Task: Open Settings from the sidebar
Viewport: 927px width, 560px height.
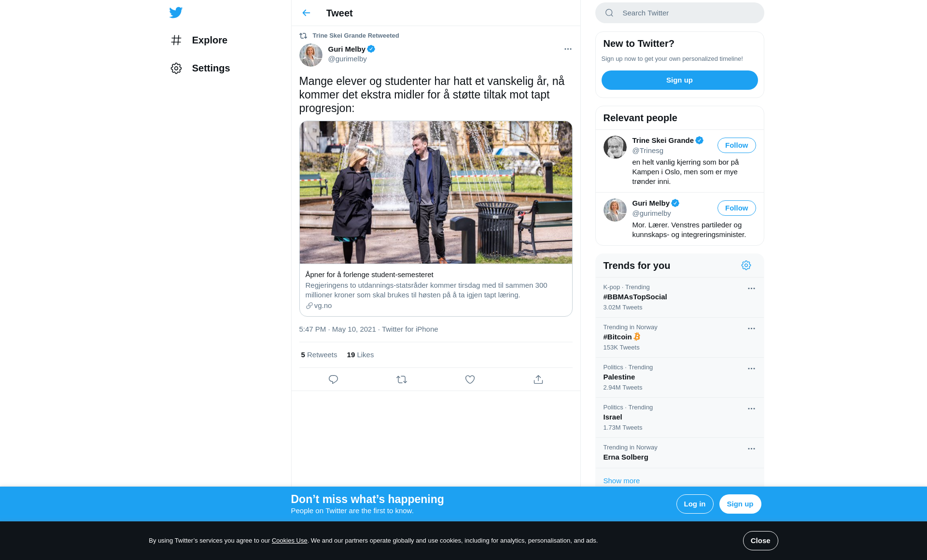Action: pos(200,68)
